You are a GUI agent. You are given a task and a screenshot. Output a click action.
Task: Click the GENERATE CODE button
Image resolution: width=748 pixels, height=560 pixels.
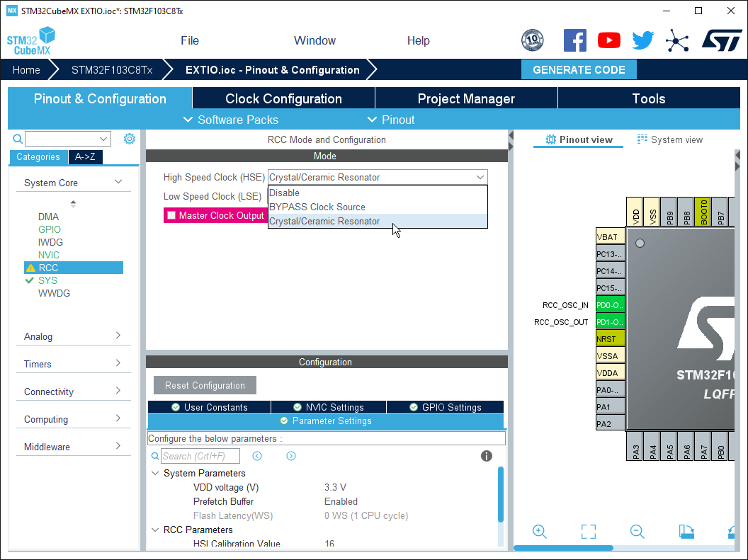pyautogui.click(x=579, y=69)
